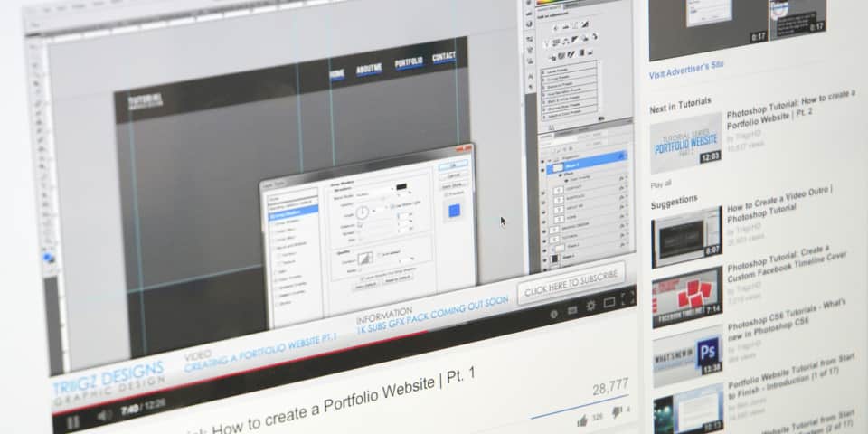Click the 28,777 view count

610,386
